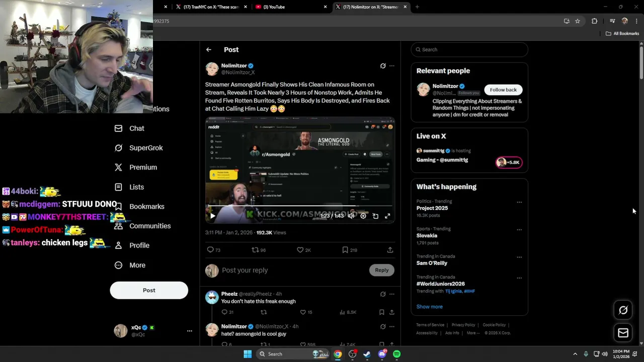Viewport: 644px width, 362px height.
Task: Open Chat in the sidebar
Action: pyautogui.click(x=129, y=129)
